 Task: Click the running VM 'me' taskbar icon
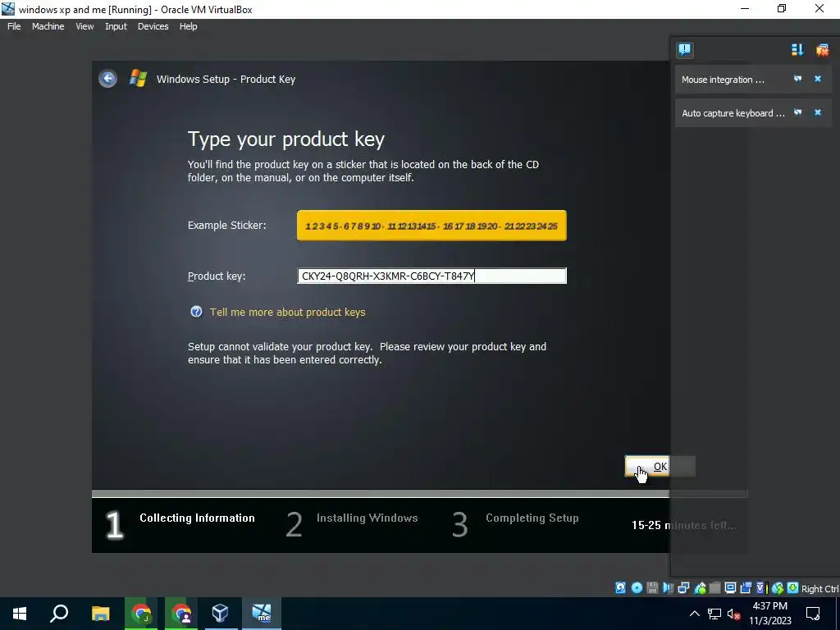[262, 614]
